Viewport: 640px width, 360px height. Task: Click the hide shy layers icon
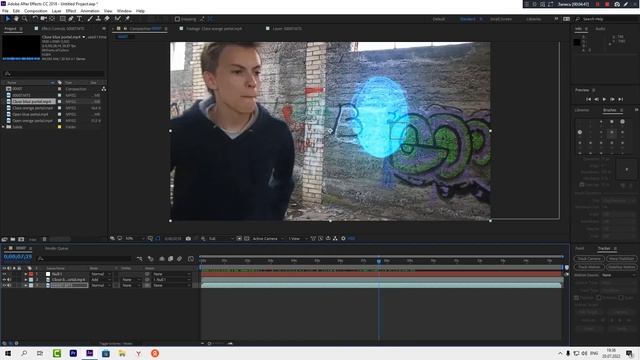click(x=162, y=259)
